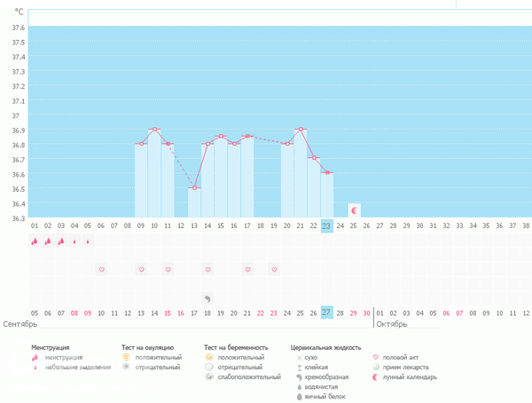
Task: Click the Сентябрь month label
Action: point(21,325)
